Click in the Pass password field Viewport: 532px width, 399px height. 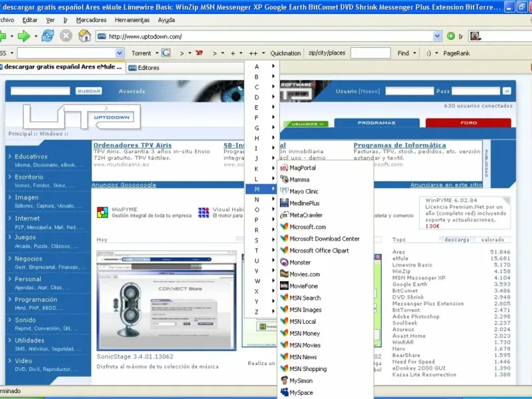[475, 91]
